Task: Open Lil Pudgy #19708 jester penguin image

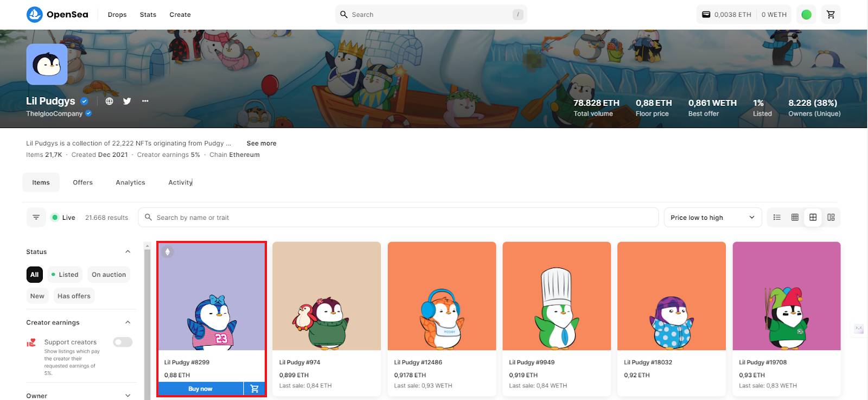Action: coord(787,296)
